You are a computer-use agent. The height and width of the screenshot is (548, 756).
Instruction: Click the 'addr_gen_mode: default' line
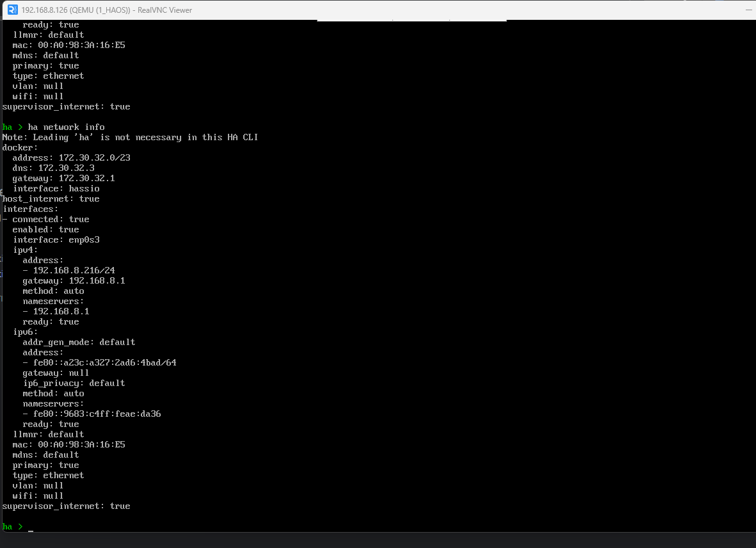click(x=79, y=342)
